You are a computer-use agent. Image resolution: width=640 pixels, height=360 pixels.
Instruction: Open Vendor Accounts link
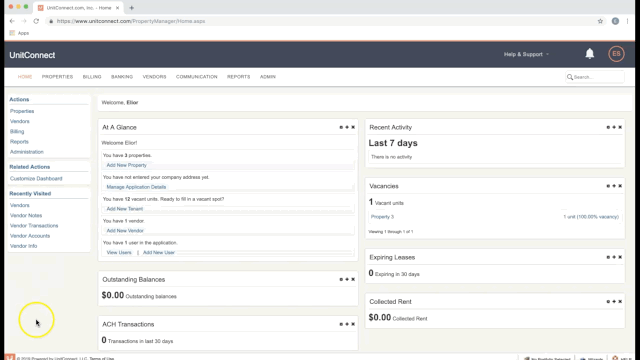pyautogui.click(x=30, y=236)
